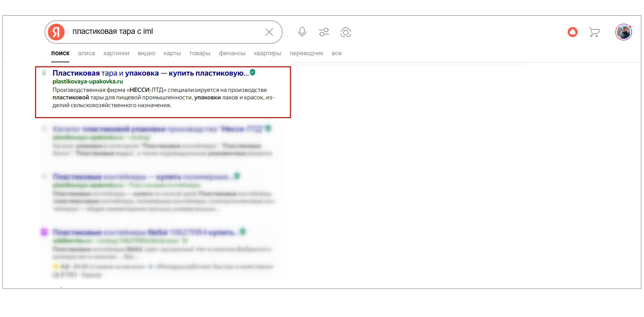The image size is (644, 317).
Task: Switch to the видео tab
Action: click(x=146, y=53)
